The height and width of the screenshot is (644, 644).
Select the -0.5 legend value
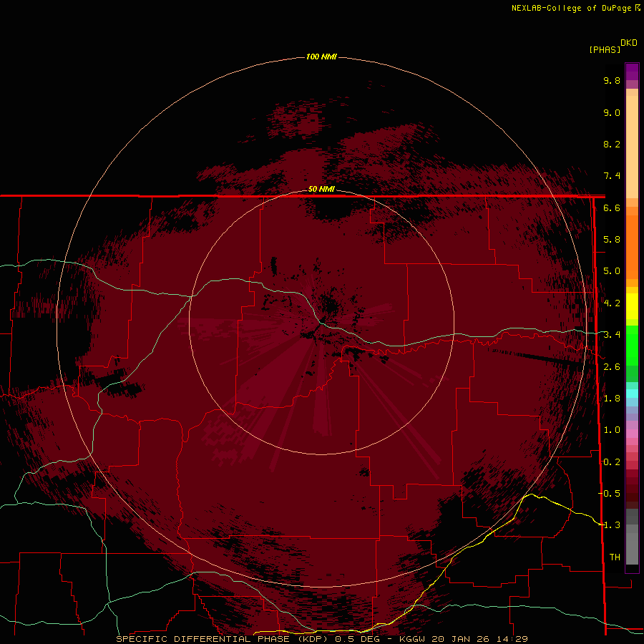click(609, 493)
